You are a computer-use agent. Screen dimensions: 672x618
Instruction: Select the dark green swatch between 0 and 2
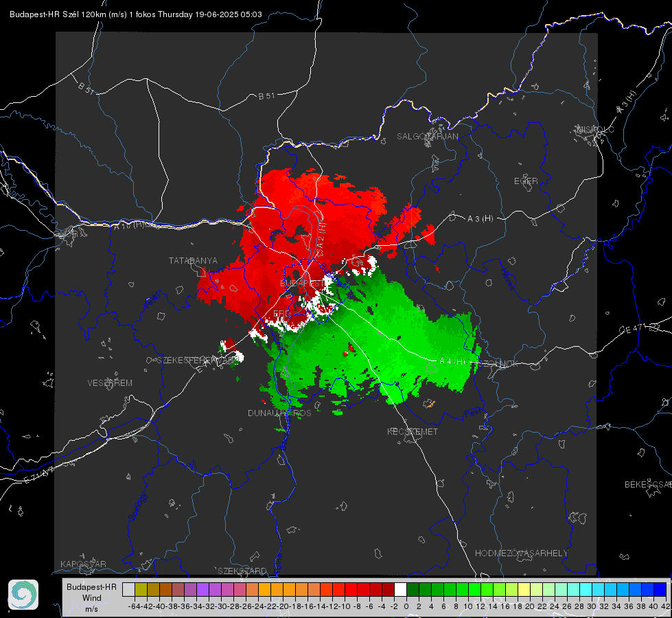click(413, 589)
